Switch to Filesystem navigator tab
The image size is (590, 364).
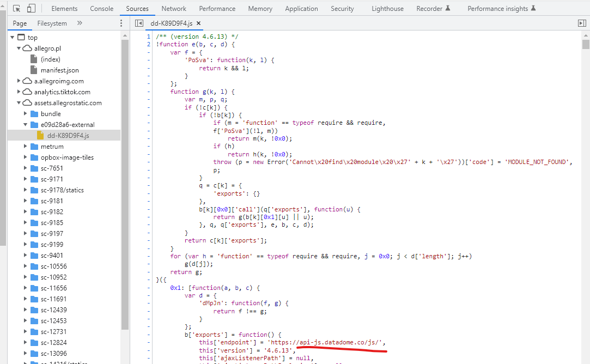point(52,23)
